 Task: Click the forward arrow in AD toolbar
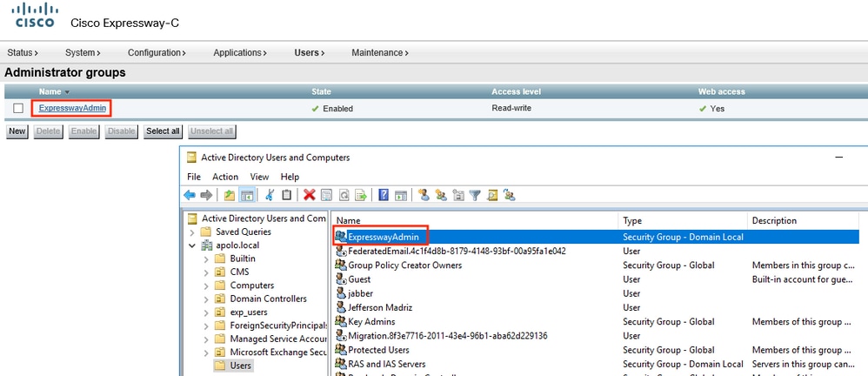206,195
